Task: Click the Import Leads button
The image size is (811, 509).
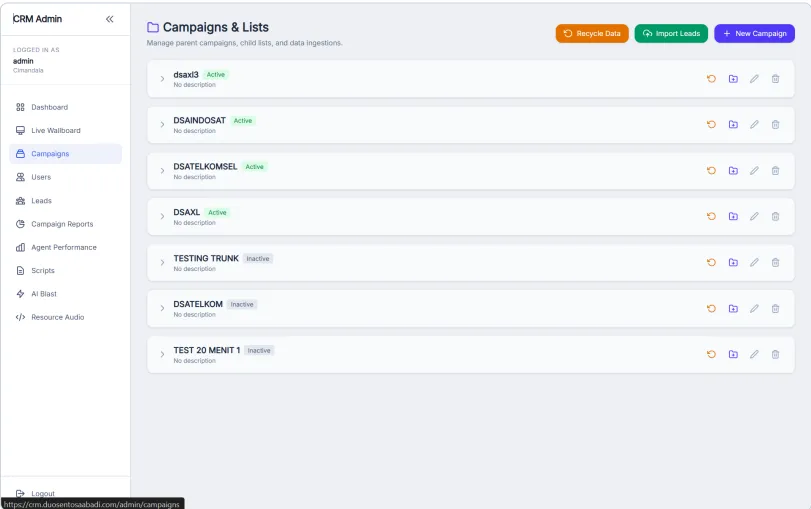Action: 671,34
